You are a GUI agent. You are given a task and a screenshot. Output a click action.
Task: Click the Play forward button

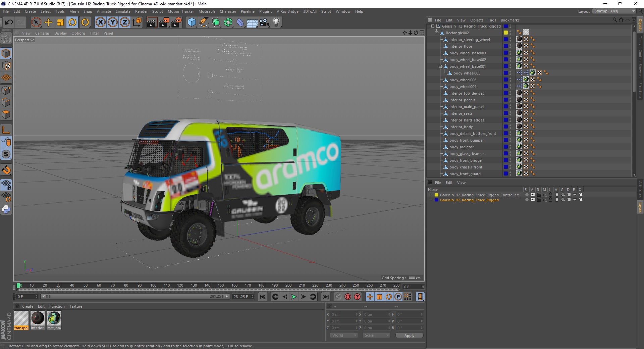[294, 297]
